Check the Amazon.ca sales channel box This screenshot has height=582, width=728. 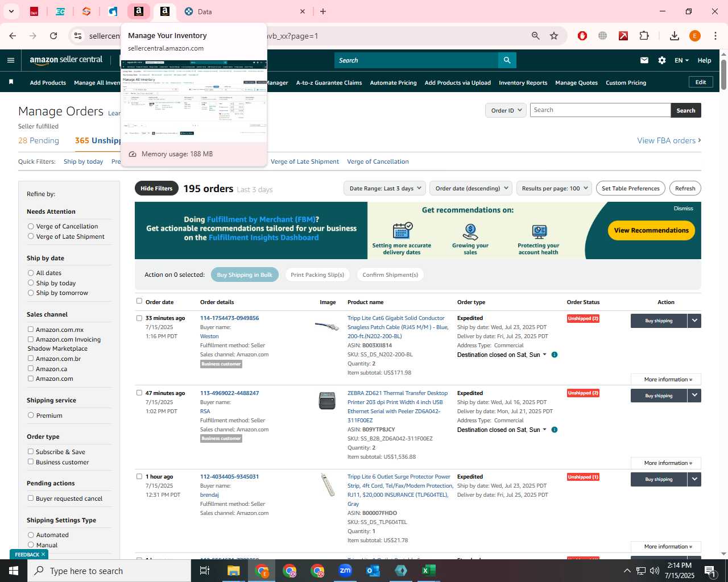(x=31, y=368)
